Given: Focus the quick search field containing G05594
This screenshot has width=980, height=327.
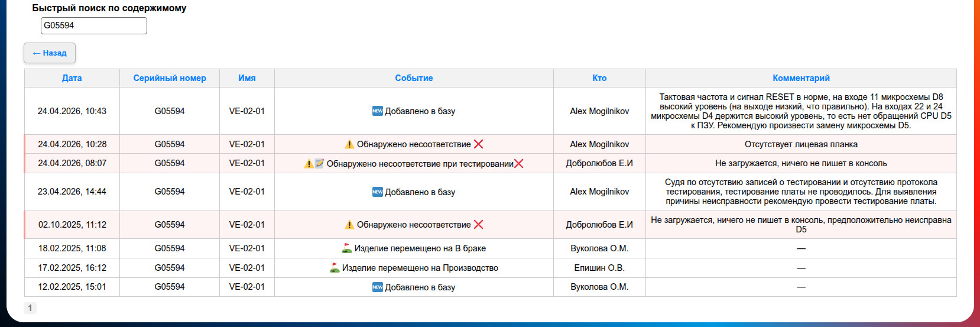Looking at the screenshot, I should tap(93, 25).
